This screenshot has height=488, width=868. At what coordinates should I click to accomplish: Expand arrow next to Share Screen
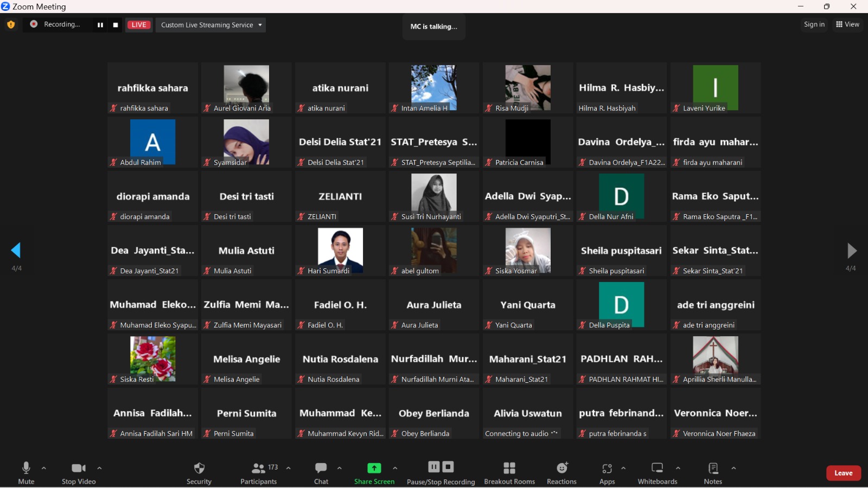tap(395, 468)
